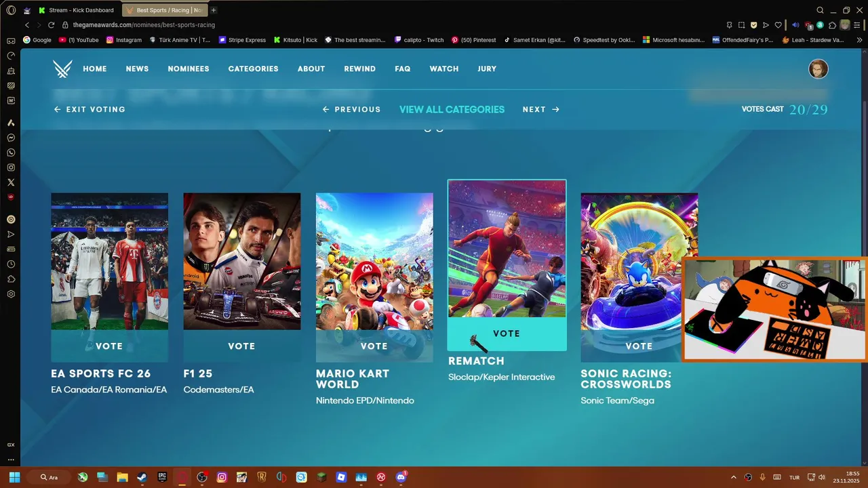Open the sidebar settings gear icon

(x=11, y=294)
